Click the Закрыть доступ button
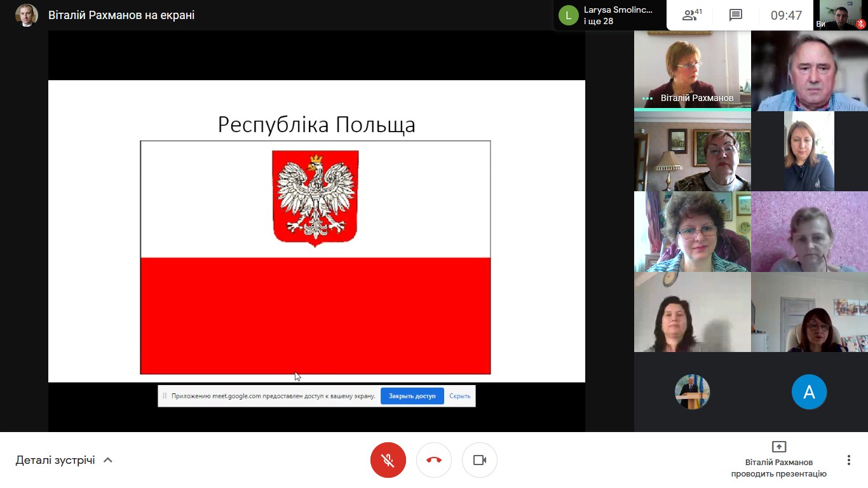Image resolution: width=868 pixels, height=488 pixels. tap(412, 396)
